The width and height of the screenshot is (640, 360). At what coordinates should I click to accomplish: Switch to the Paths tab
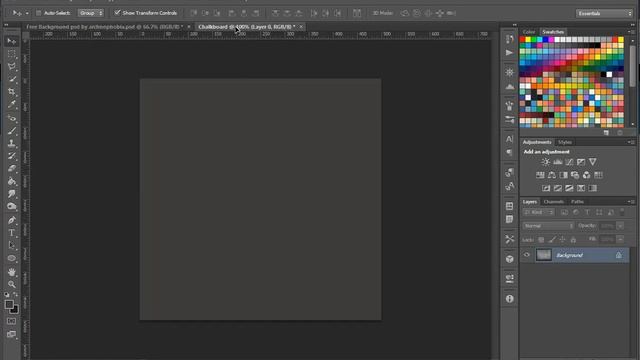tap(577, 202)
